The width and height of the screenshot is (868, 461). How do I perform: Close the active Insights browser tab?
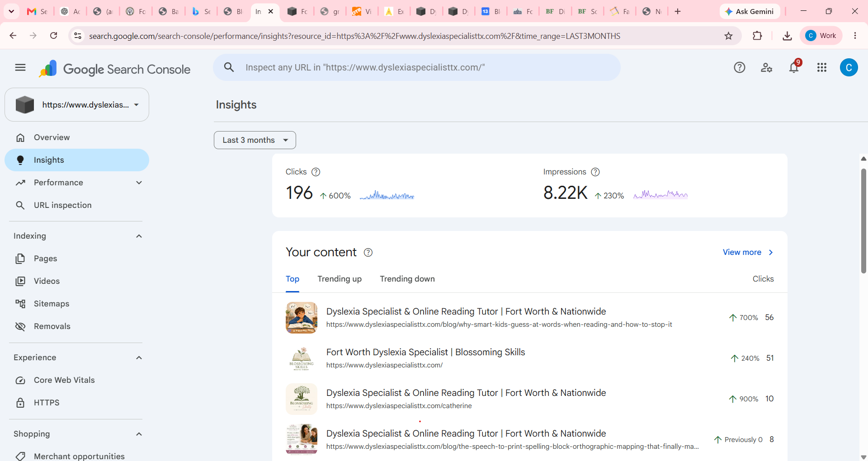pyautogui.click(x=271, y=11)
